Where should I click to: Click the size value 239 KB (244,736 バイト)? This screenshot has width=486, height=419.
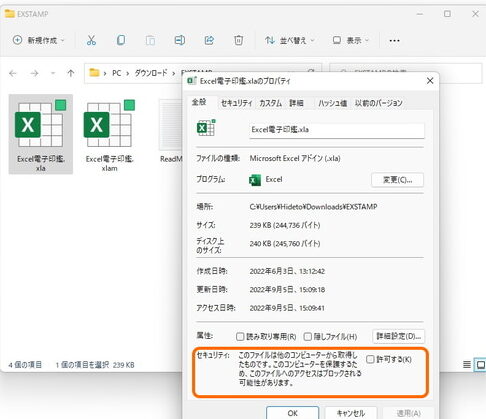tap(285, 225)
